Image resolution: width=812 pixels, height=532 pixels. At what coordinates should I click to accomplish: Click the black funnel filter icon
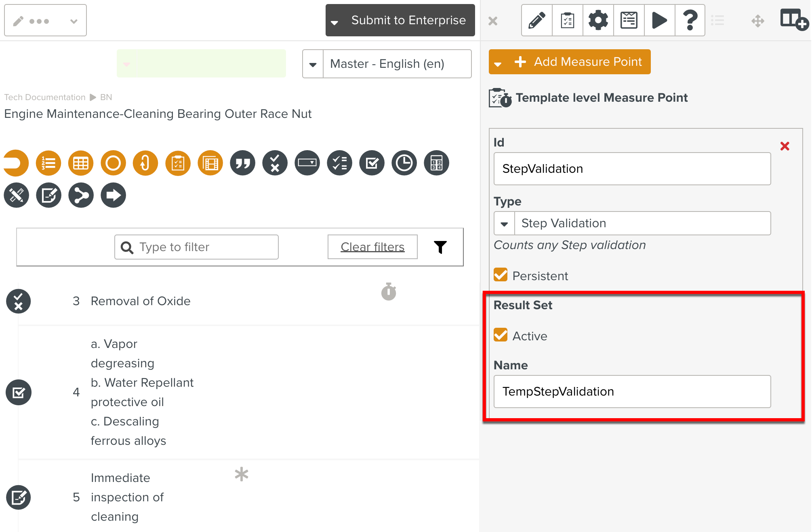440,247
